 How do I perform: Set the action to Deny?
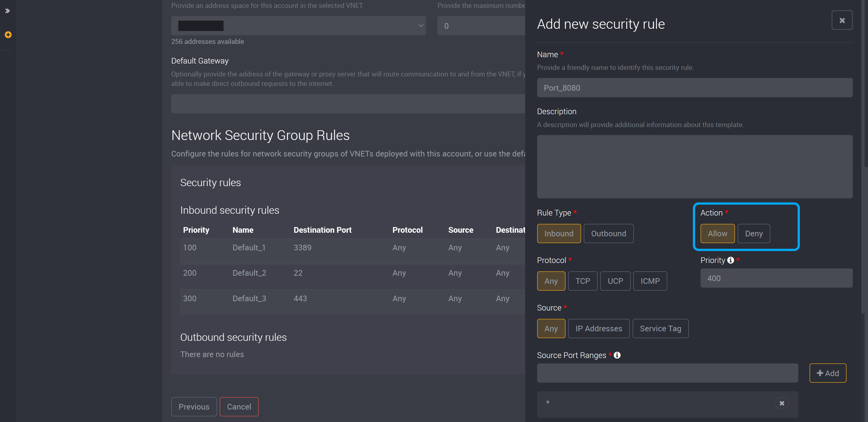[754, 233]
